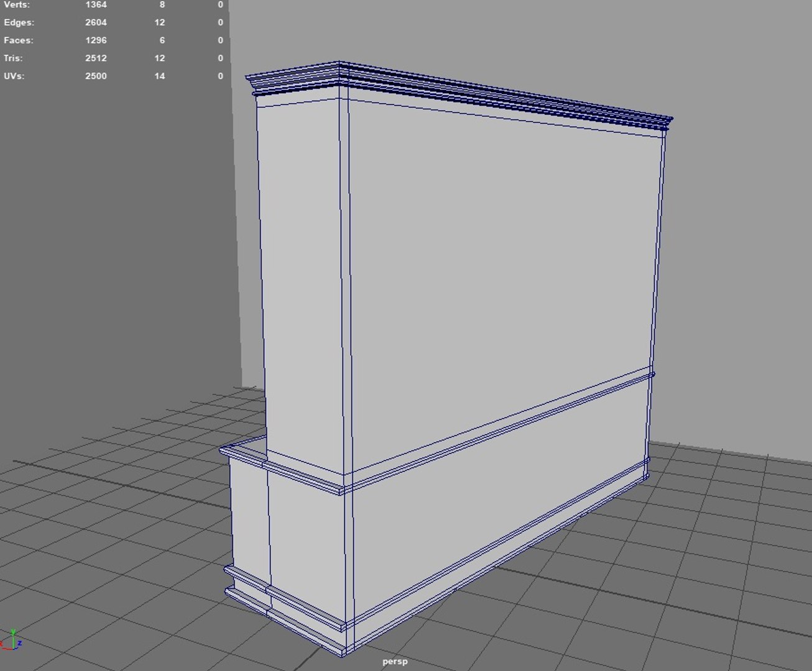The image size is (812, 671).
Task: Click the 0 in the Faces row
Action: [220, 40]
